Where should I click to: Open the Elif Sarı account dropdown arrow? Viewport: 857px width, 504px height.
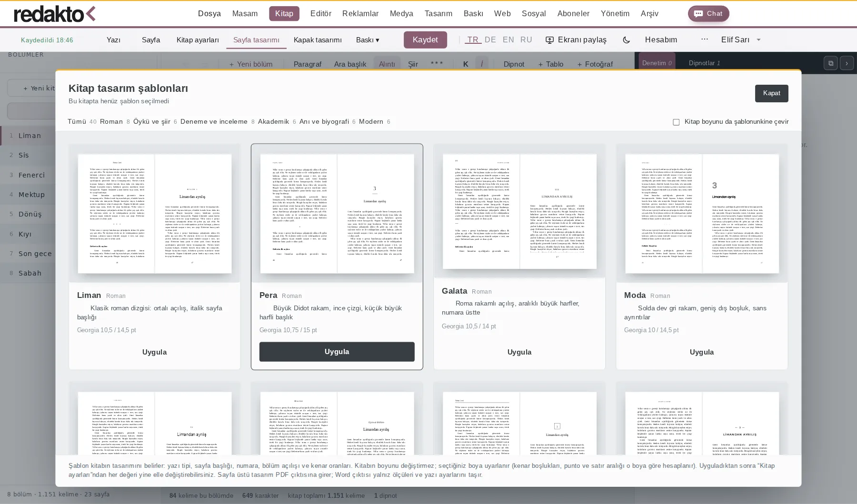(x=759, y=40)
